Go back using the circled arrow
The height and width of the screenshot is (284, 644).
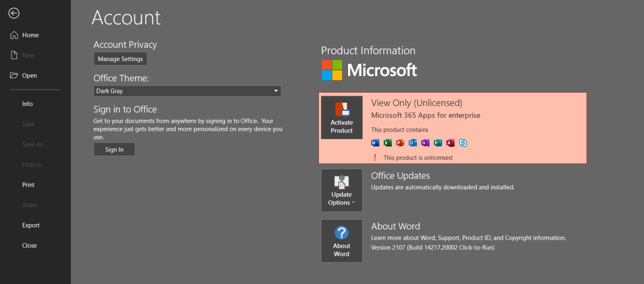coord(14,13)
